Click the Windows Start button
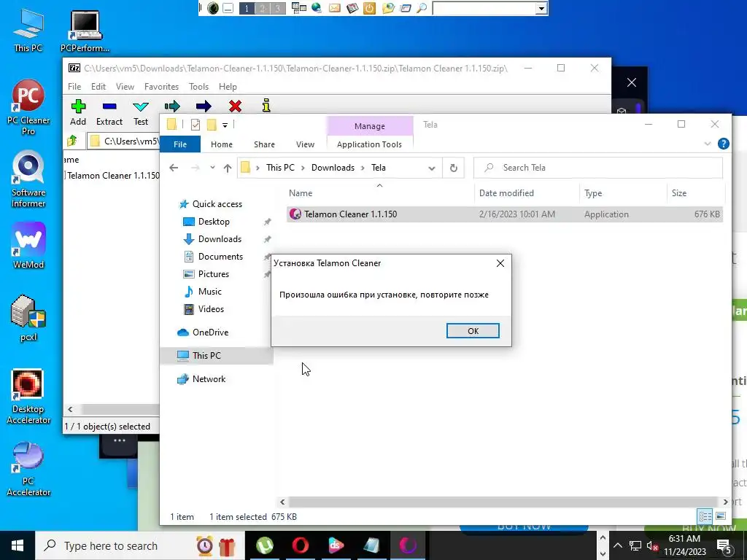The image size is (747, 560). 18,545
